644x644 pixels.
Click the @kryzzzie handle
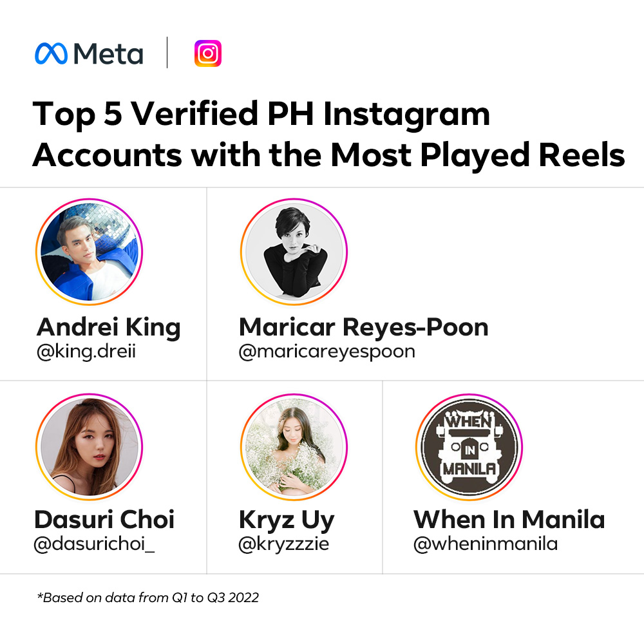pyautogui.click(x=284, y=544)
